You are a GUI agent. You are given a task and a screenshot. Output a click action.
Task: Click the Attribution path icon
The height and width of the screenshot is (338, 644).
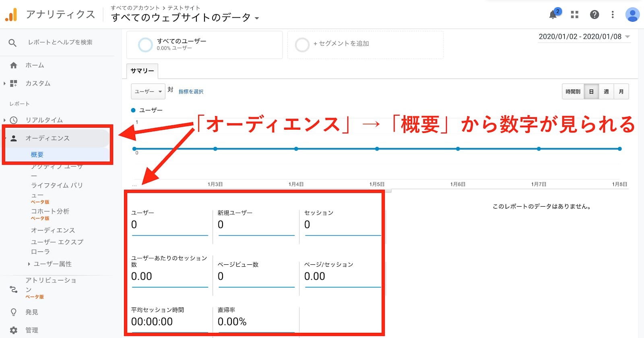(14, 289)
